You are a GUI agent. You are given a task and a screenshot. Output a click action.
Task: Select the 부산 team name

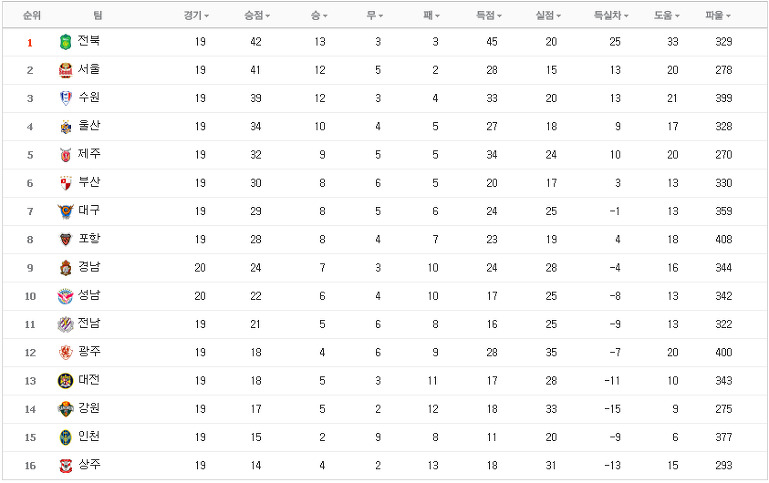click(x=89, y=182)
